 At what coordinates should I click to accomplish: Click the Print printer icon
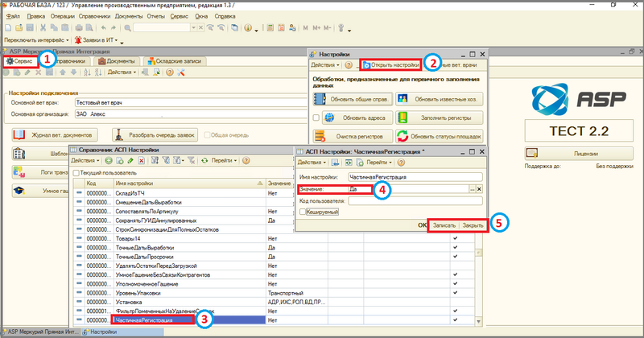[x=78, y=28]
